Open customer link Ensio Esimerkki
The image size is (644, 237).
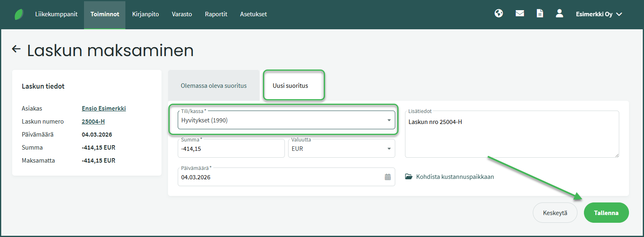(x=103, y=109)
